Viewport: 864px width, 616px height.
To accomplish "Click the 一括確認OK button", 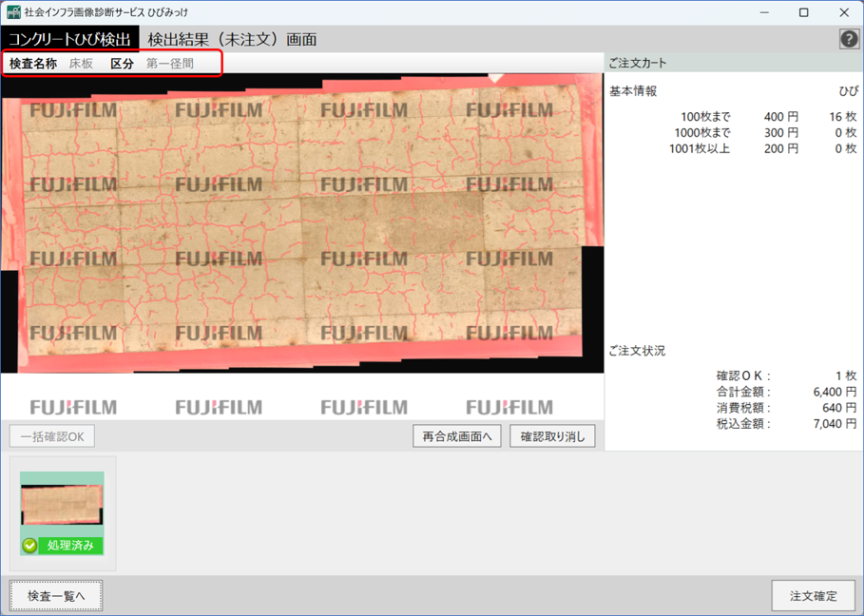I will pos(52,436).
